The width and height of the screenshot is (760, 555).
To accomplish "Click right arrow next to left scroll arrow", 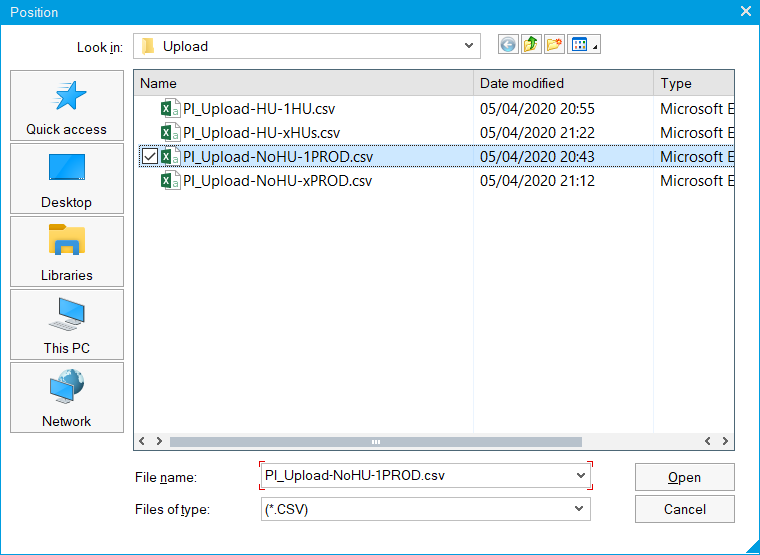I will pos(159,441).
